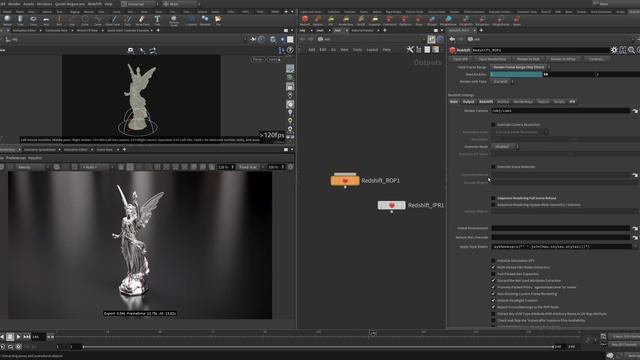Add a new pane tab in network pane
Image resolution: width=640 pixels, height=360 pixels.
[385, 30]
